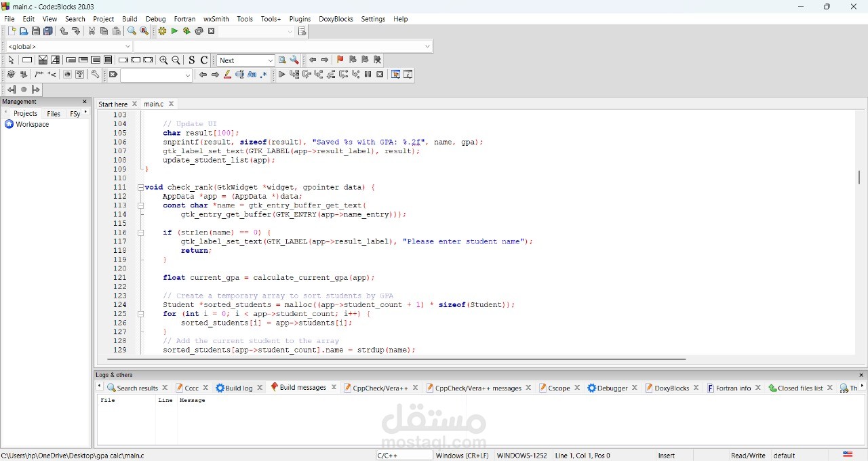Collapse the for loop fold at line 125
868x461 pixels.
140,314
